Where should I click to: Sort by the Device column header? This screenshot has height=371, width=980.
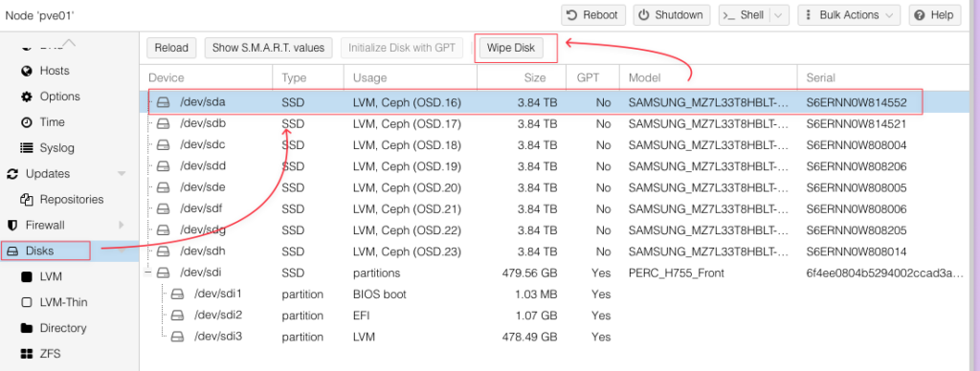click(207, 77)
